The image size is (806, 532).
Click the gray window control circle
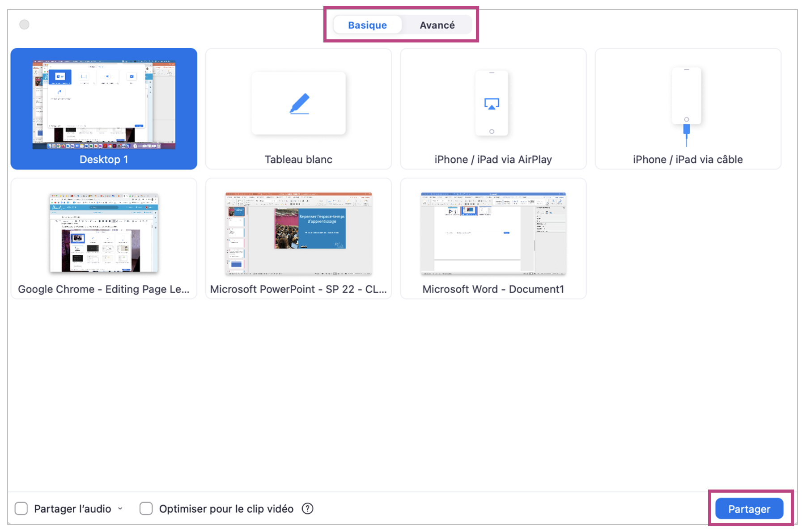point(25,25)
